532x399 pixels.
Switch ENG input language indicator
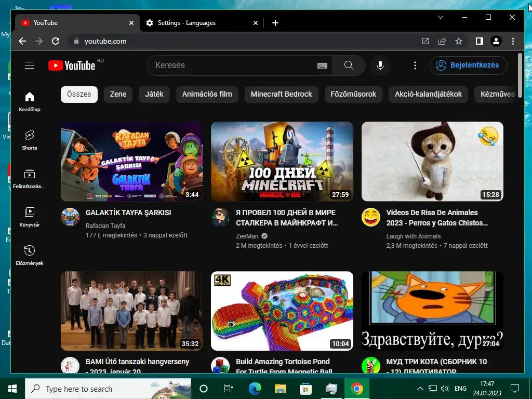coord(460,389)
